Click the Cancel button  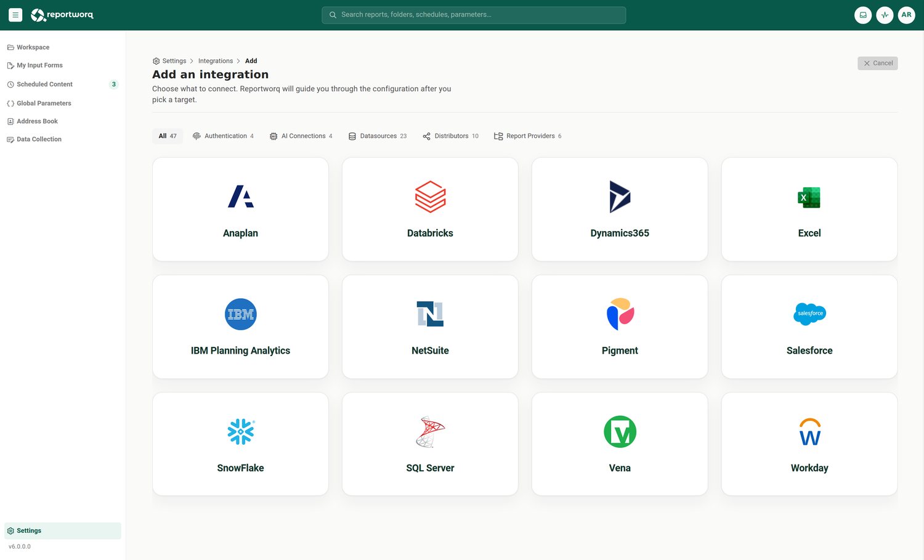(877, 63)
